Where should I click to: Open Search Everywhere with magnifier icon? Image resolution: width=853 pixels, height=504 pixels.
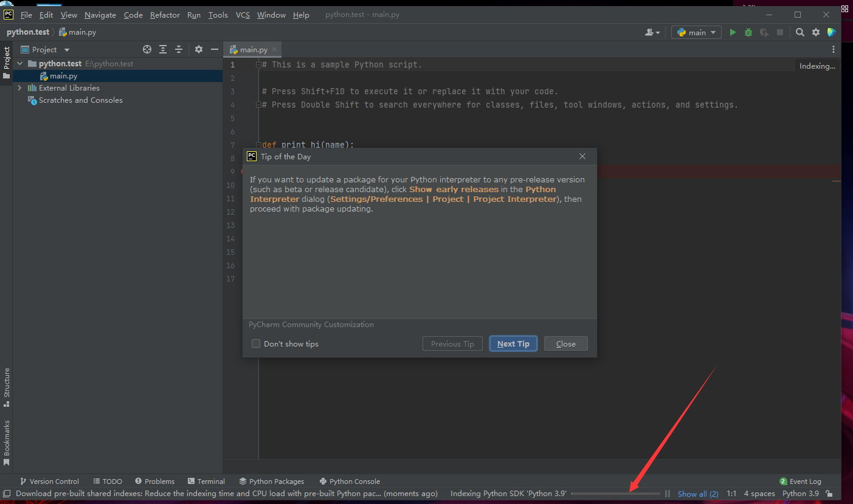click(799, 32)
